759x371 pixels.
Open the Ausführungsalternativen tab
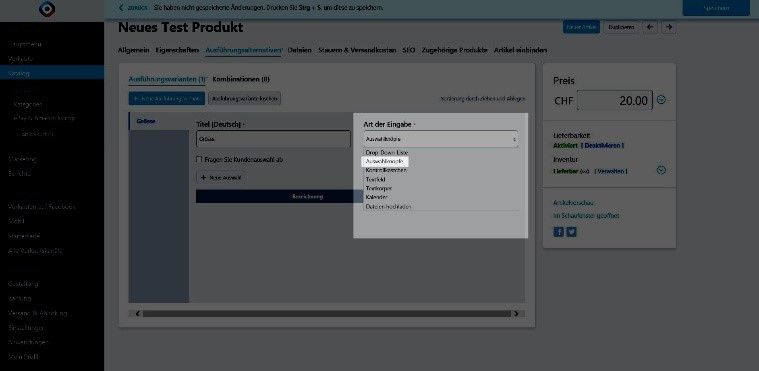243,50
